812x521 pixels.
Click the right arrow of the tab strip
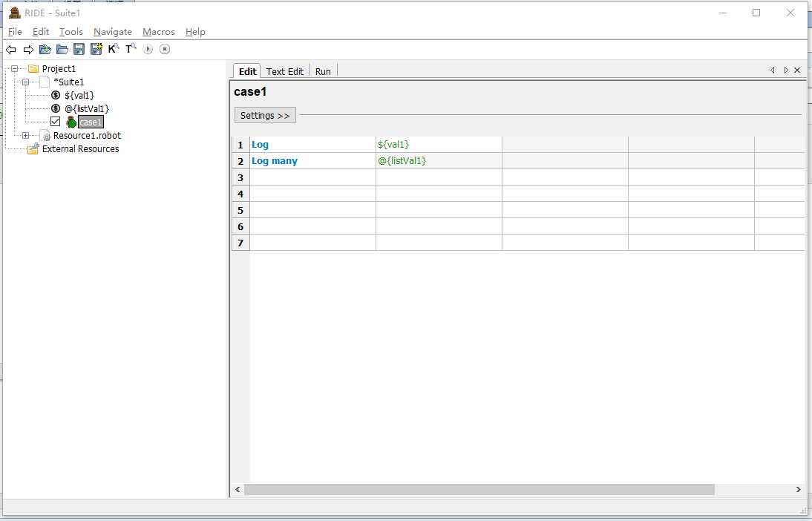coord(785,70)
